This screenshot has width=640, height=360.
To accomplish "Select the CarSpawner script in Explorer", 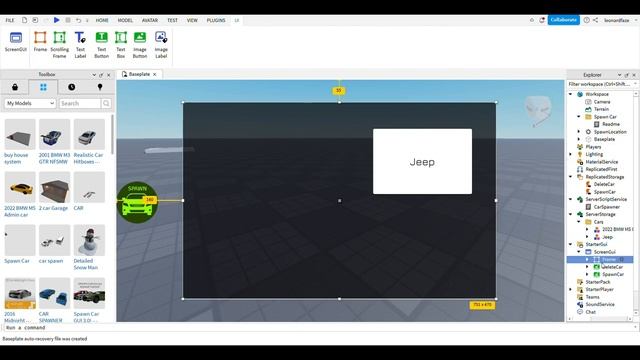I will click(x=607, y=207).
